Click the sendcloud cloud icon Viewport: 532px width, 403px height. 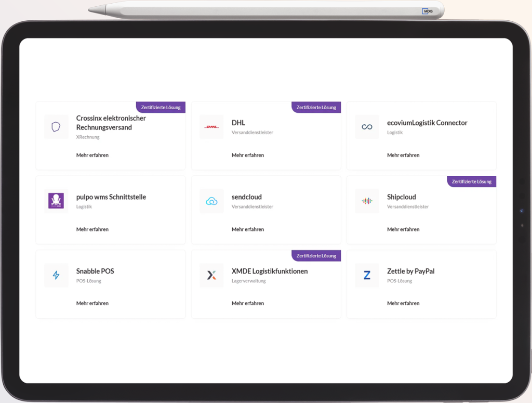[211, 201]
